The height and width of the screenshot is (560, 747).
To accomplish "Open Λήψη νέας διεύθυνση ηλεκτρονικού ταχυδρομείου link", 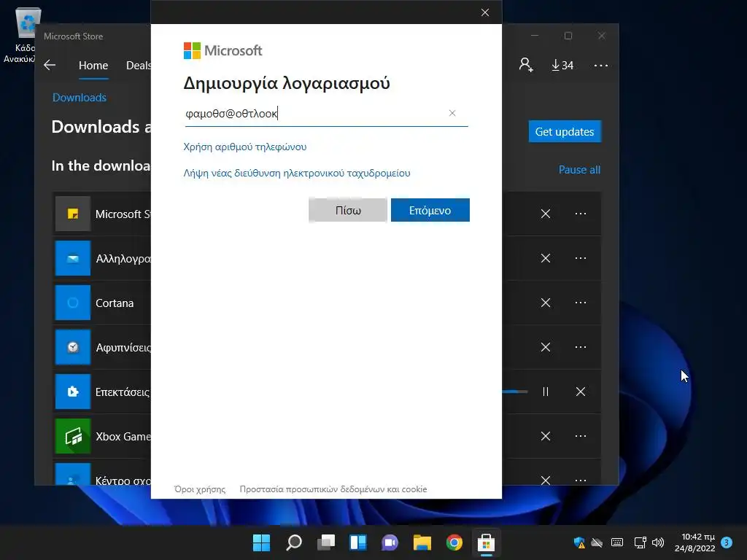I will [297, 173].
